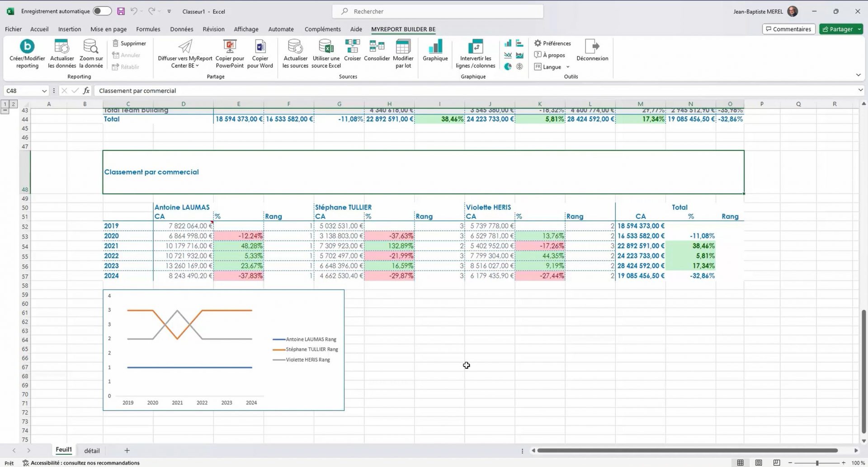This screenshot has width=868, height=467.
Task: Open the Name Box dropdown arrow
Action: 44,91
